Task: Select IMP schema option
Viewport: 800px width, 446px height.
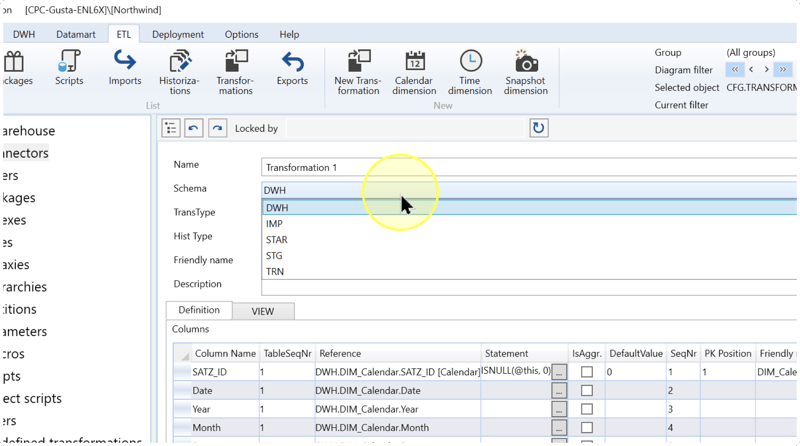Action: pyautogui.click(x=529, y=224)
